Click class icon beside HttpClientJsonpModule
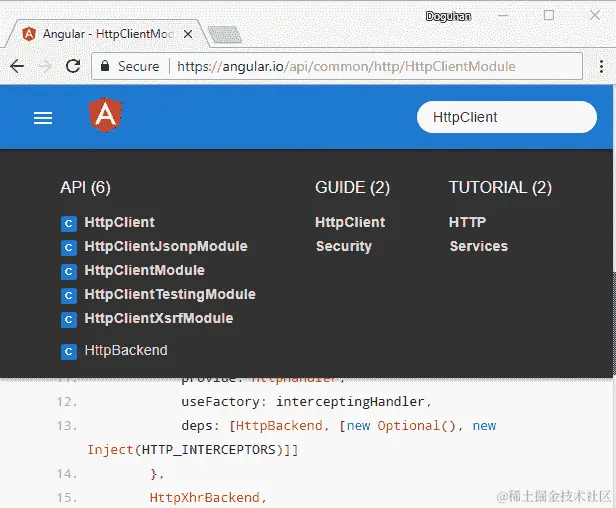The width and height of the screenshot is (616, 508). coord(69,248)
